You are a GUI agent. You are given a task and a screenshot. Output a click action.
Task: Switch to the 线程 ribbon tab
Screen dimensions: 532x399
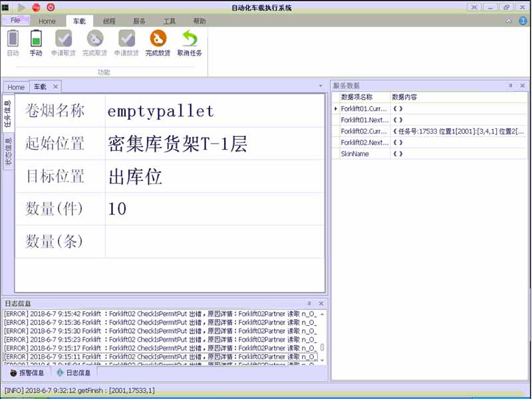click(x=109, y=21)
